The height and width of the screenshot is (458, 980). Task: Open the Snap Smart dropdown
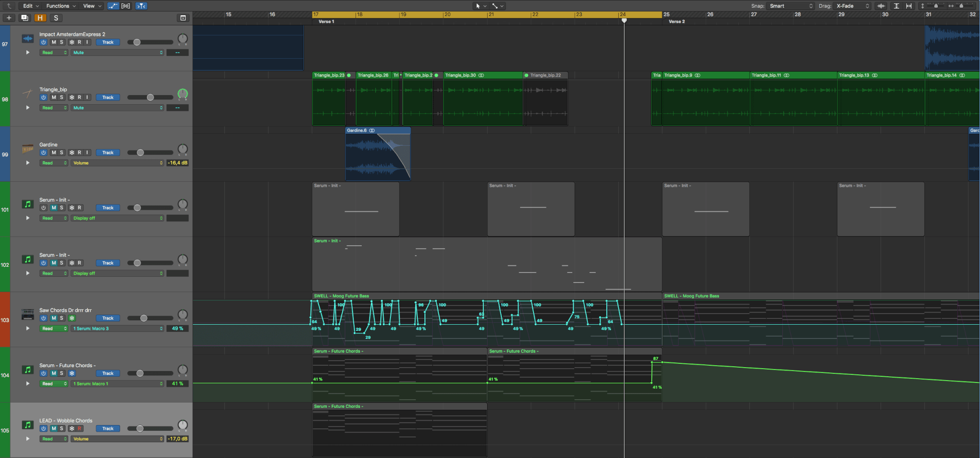(x=791, y=6)
